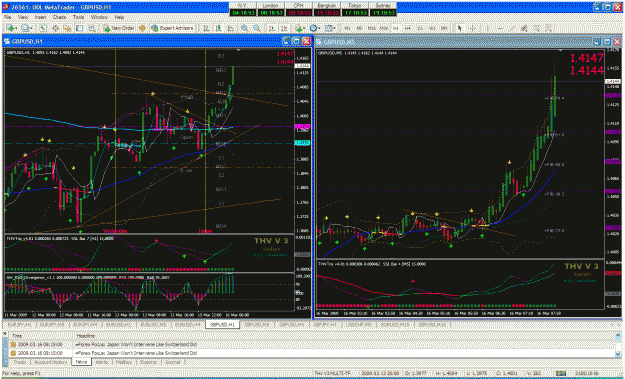
Task: Open the Strategy Tester icon
Action: click(x=92, y=28)
